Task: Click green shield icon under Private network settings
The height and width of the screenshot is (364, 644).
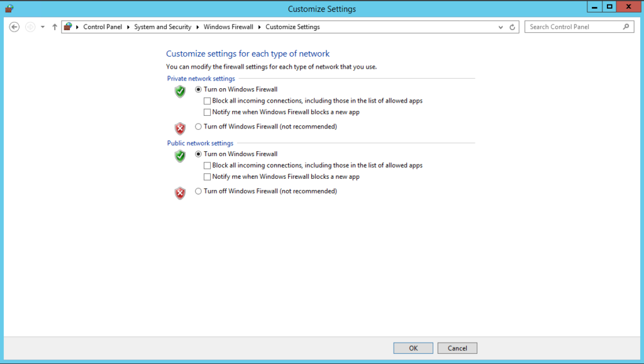Action: (x=180, y=91)
